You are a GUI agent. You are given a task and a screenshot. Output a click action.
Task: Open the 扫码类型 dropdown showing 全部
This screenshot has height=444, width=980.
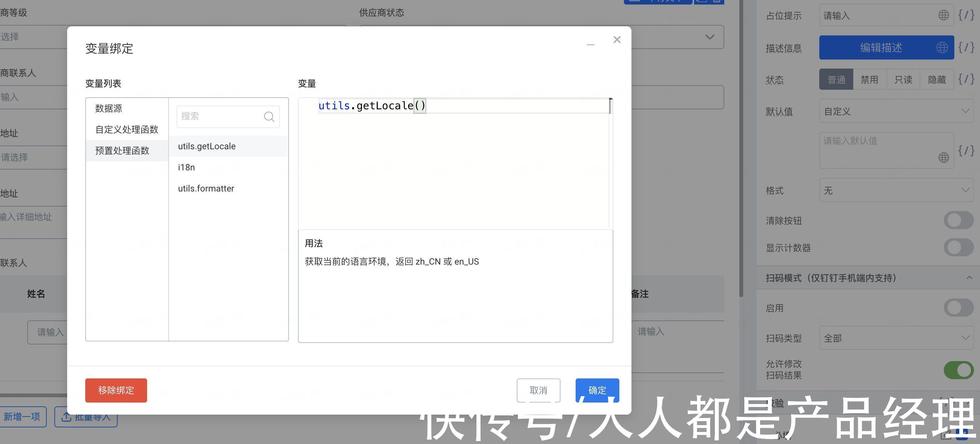[x=897, y=338]
